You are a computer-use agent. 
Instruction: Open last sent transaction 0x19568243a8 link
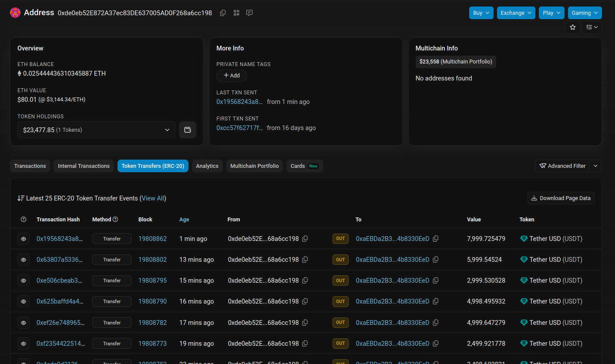pyautogui.click(x=240, y=102)
